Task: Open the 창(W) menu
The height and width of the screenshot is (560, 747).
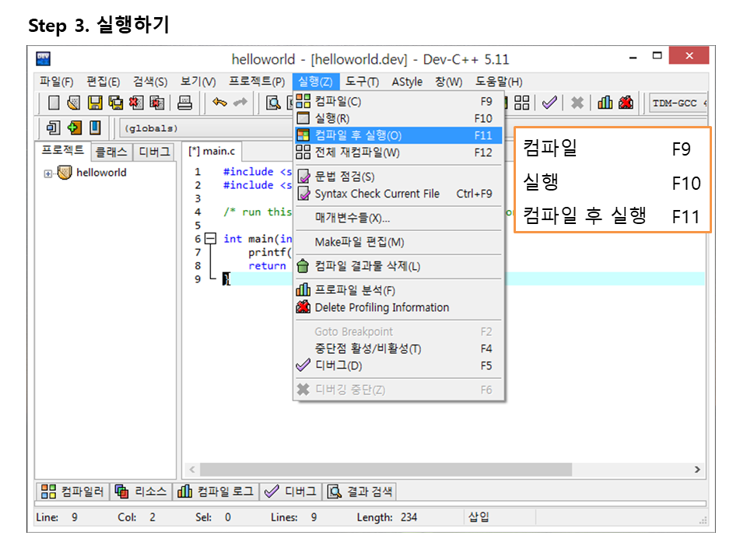Action: tap(448, 82)
